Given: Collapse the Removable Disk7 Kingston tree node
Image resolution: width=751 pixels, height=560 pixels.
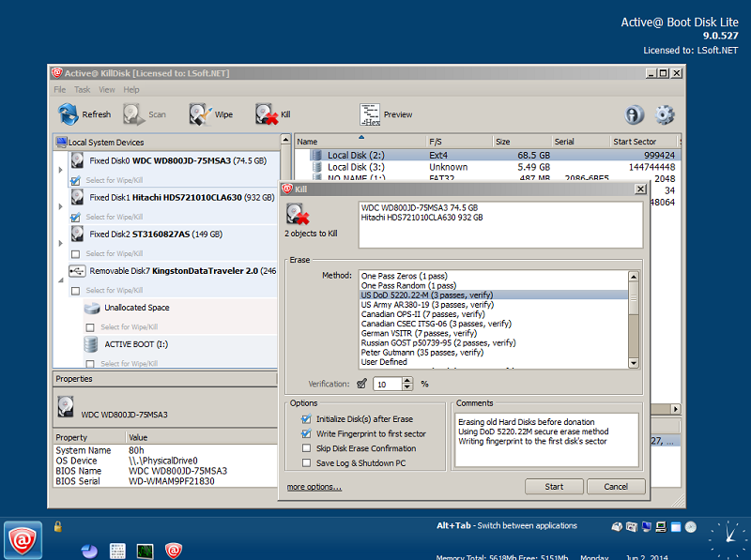Looking at the screenshot, I should coord(60,280).
